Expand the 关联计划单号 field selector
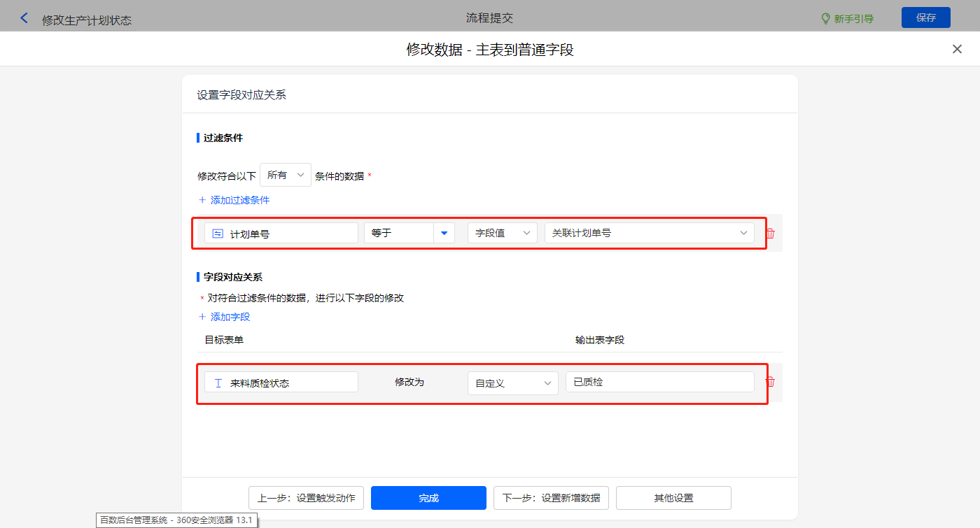 (649, 233)
